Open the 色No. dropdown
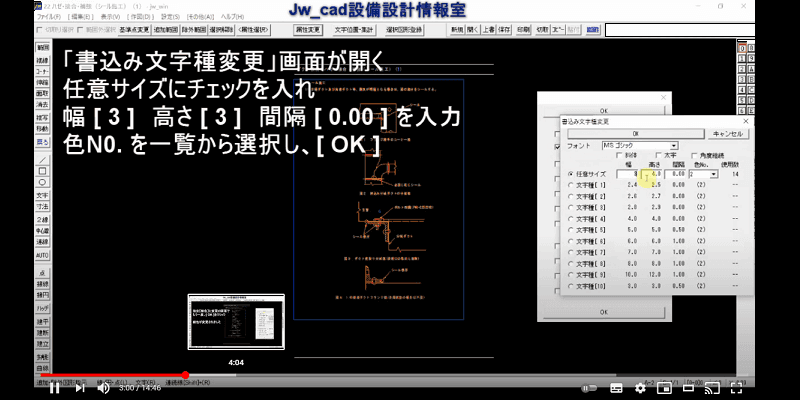This screenshot has height=400, width=800. (x=703, y=174)
